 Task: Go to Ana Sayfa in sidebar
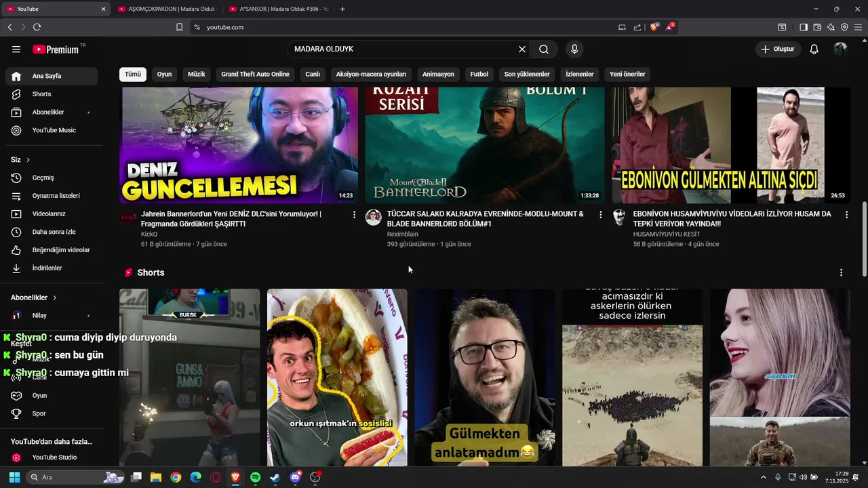pyautogui.click(x=52, y=76)
